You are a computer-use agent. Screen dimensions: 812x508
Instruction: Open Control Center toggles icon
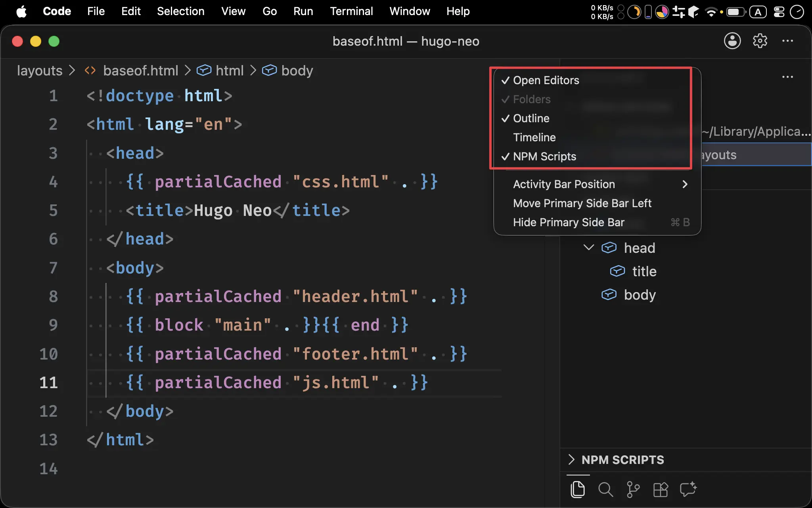point(779,12)
